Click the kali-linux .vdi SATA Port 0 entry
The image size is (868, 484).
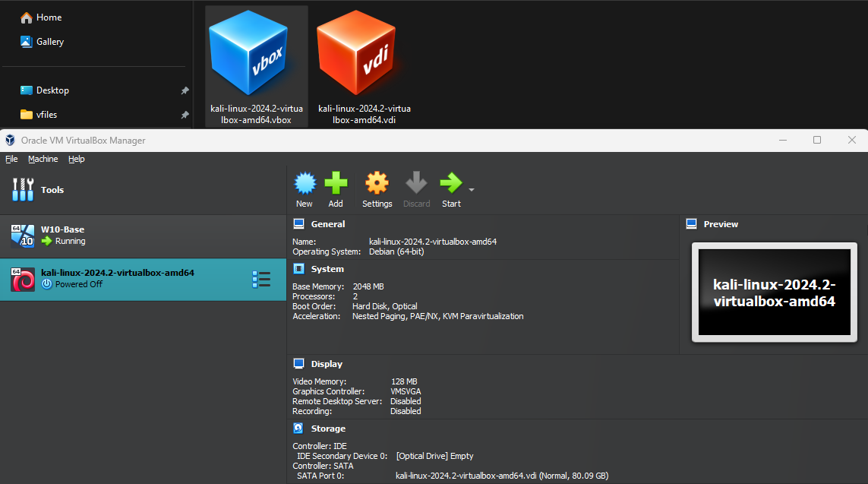[502, 476]
